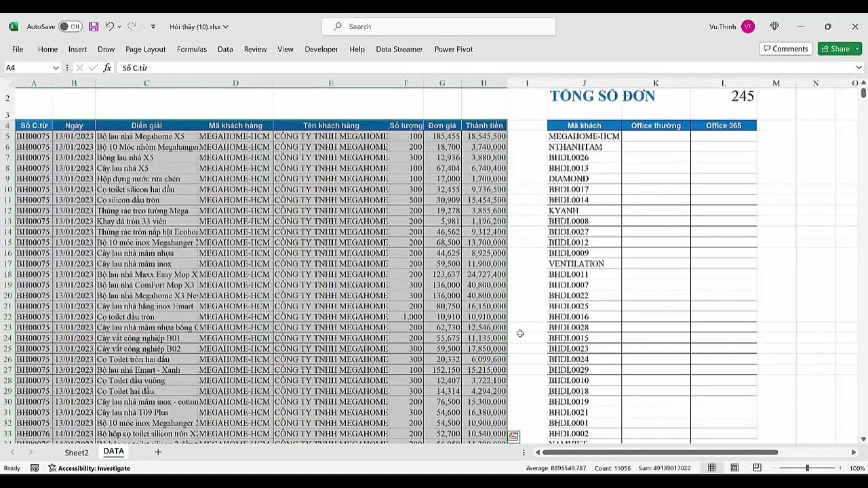This screenshot has width=868, height=488.
Task: Open the file name dropdown Hỏi thầy (10).xlsx
Action: (x=199, y=26)
